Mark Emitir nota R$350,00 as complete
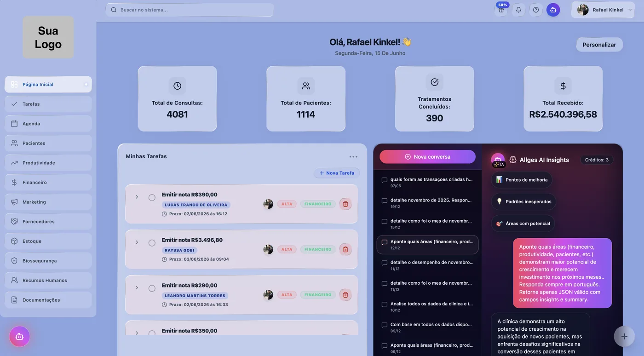This screenshot has width=644, height=356. (x=152, y=333)
